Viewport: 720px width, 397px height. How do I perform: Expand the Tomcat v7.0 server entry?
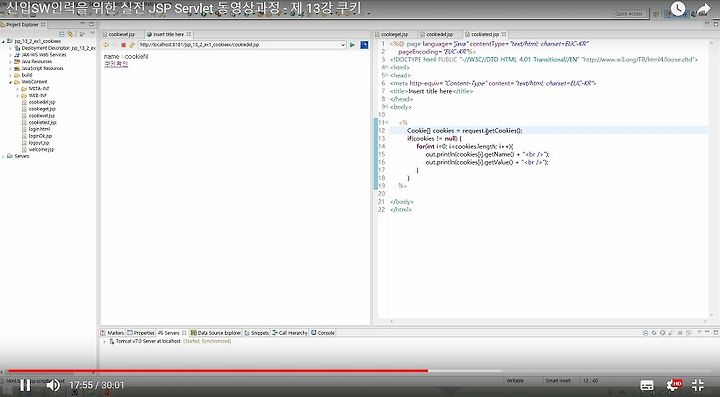(x=104, y=341)
